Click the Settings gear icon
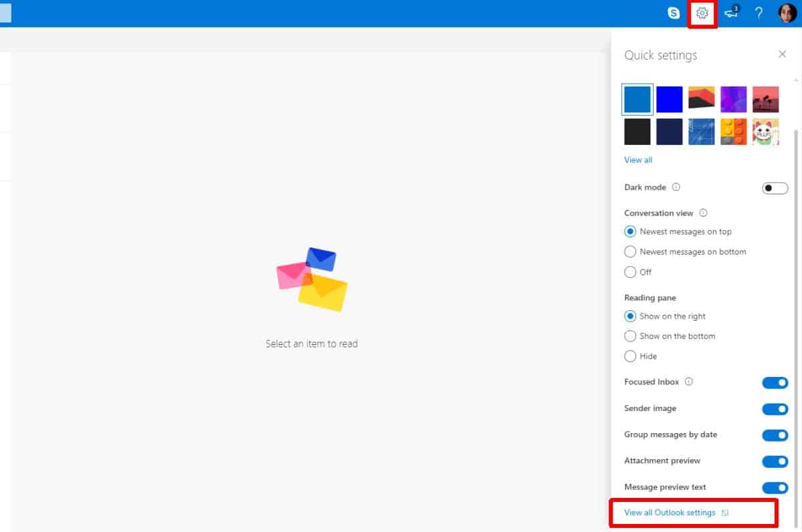Viewport: 802px width, 532px height. [x=701, y=12]
